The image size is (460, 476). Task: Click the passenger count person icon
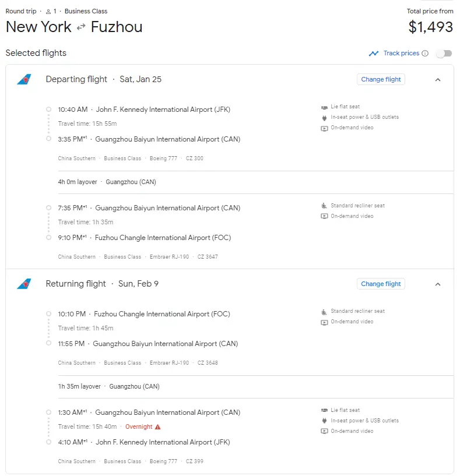pyautogui.click(x=48, y=12)
